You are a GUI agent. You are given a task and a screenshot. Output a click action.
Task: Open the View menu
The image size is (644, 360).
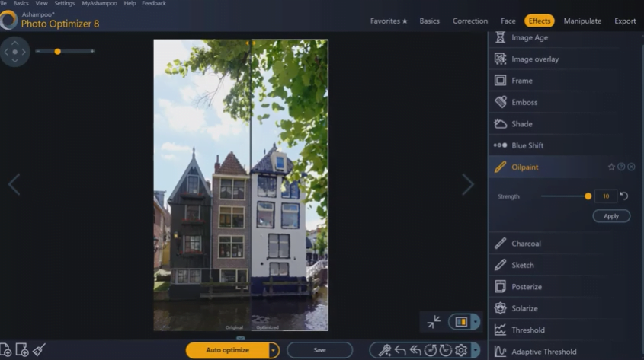(41, 3)
